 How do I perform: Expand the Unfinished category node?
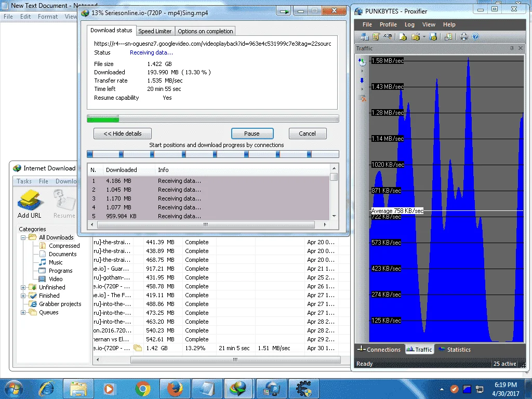click(x=23, y=287)
